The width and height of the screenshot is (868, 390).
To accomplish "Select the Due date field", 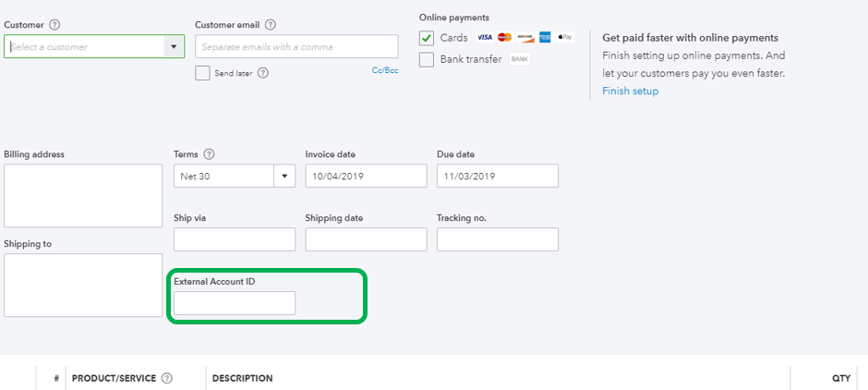I will click(x=498, y=177).
